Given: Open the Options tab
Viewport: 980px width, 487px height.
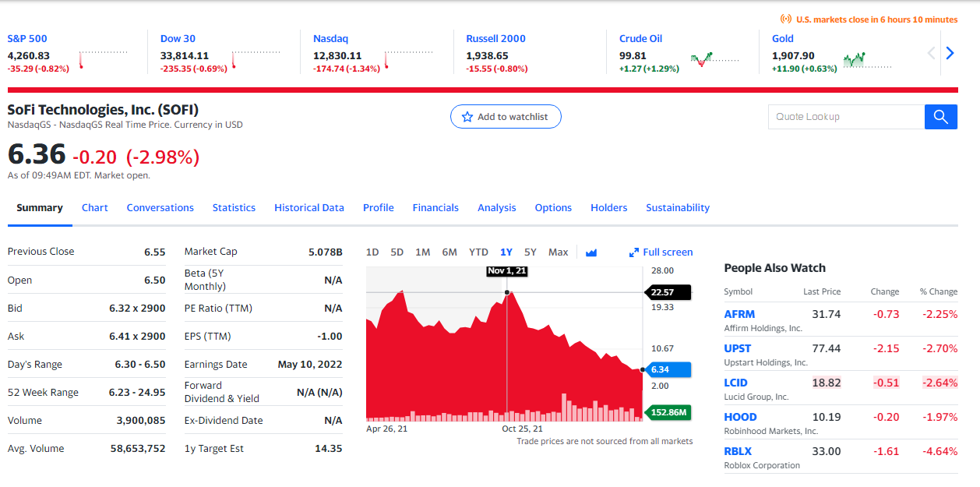Looking at the screenshot, I should click(x=553, y=208).
